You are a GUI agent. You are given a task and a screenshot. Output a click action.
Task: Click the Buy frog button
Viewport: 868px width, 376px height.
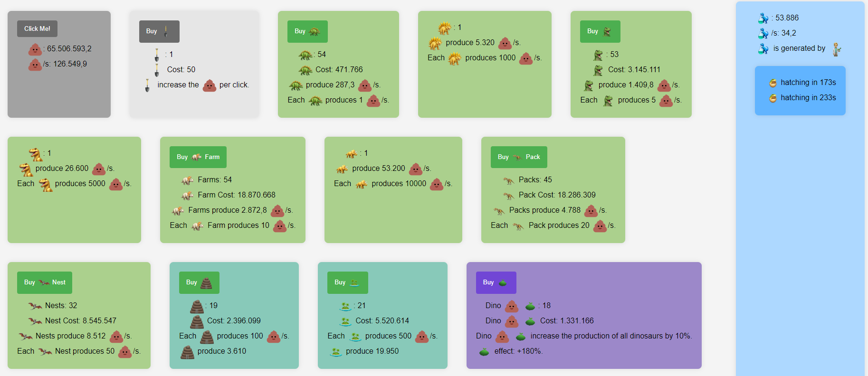(347, 282)
